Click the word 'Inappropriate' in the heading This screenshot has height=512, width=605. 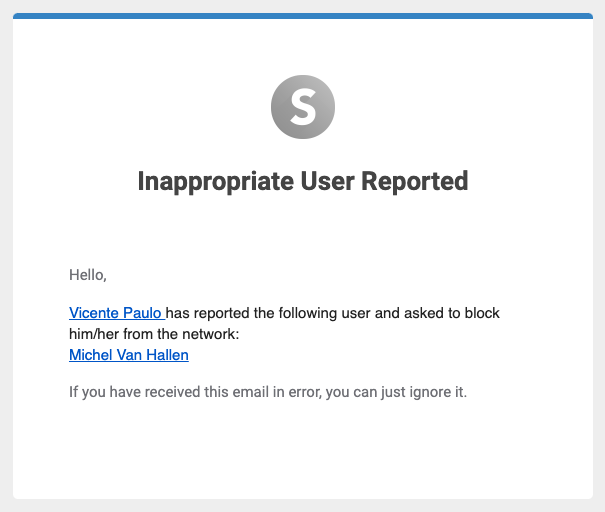point(216,182)
